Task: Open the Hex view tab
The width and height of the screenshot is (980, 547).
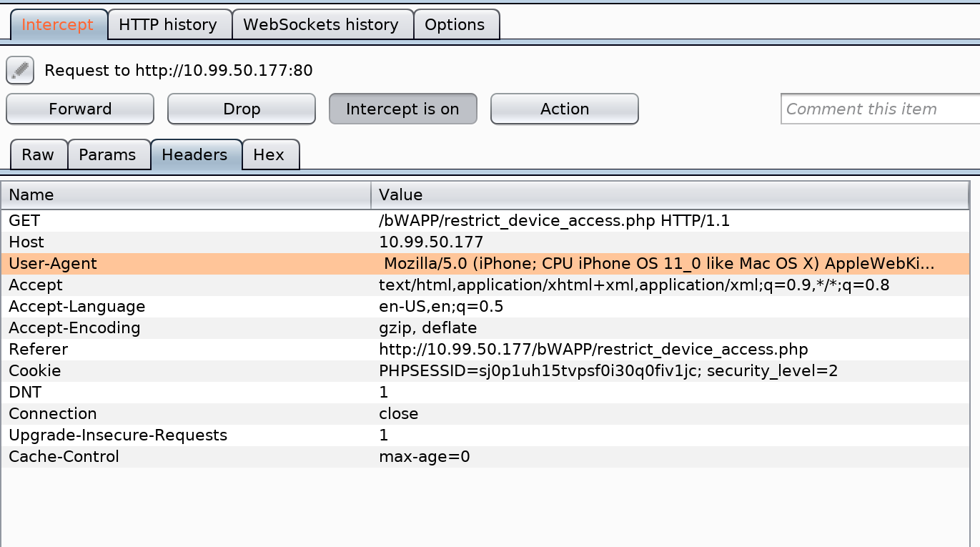Action: point(270,154)
